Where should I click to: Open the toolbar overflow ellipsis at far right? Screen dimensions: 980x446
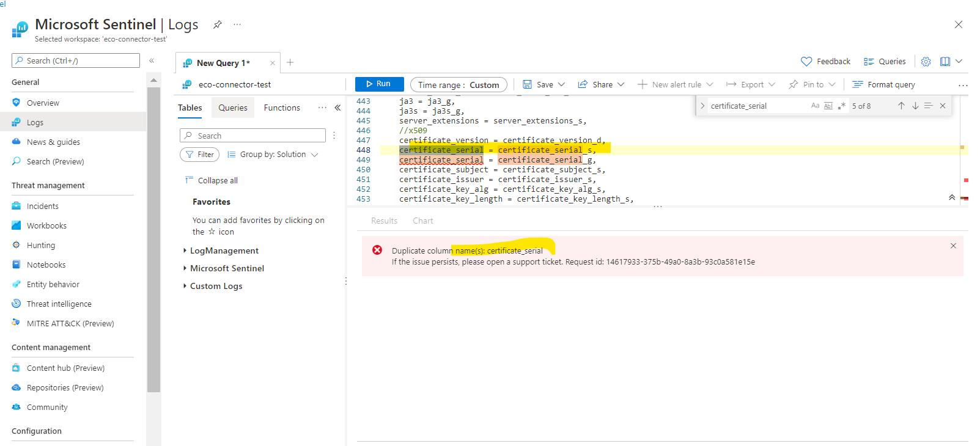click(963, 85)
